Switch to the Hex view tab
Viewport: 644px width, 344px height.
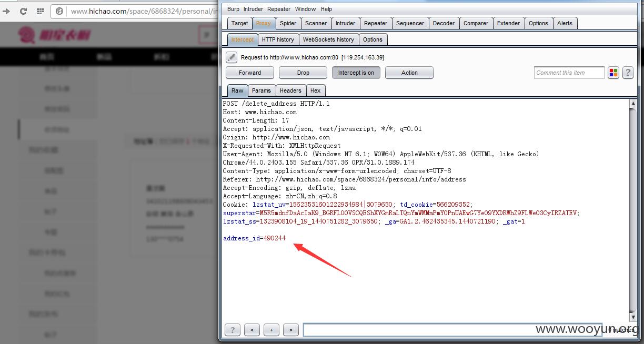[316, 90]
